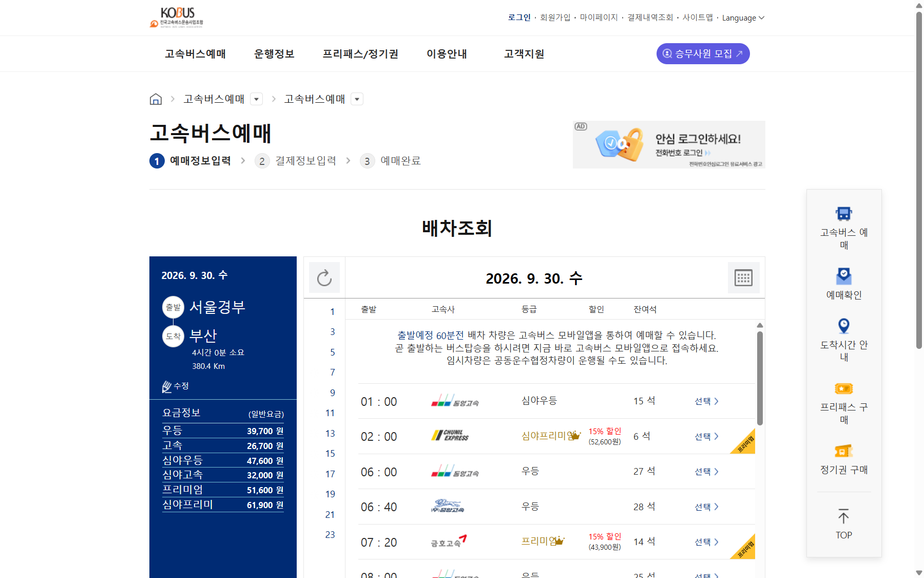Click the schedule list scroll-up arrow
The height and width of the screenshot is (578, 924).
coord(760,325)
